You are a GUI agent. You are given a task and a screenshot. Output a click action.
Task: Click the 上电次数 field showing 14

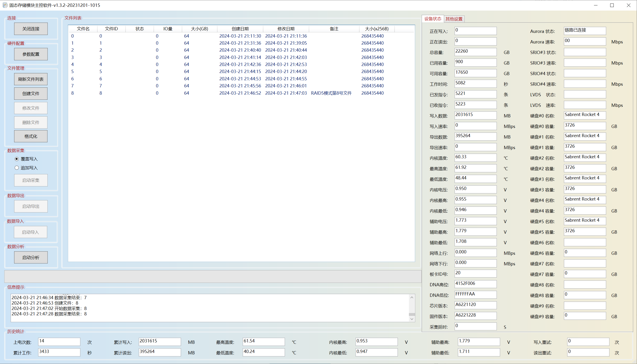pyautogui.click(x=59, y=342)
